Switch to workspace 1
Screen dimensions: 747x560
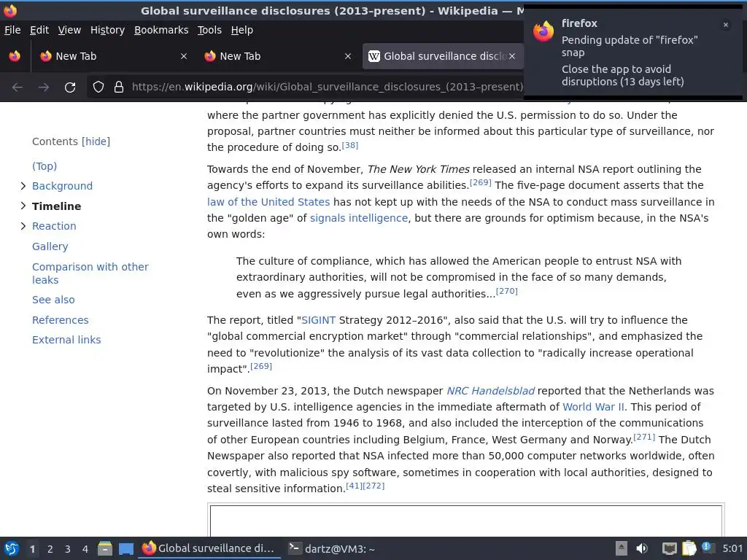coord(32,549)
